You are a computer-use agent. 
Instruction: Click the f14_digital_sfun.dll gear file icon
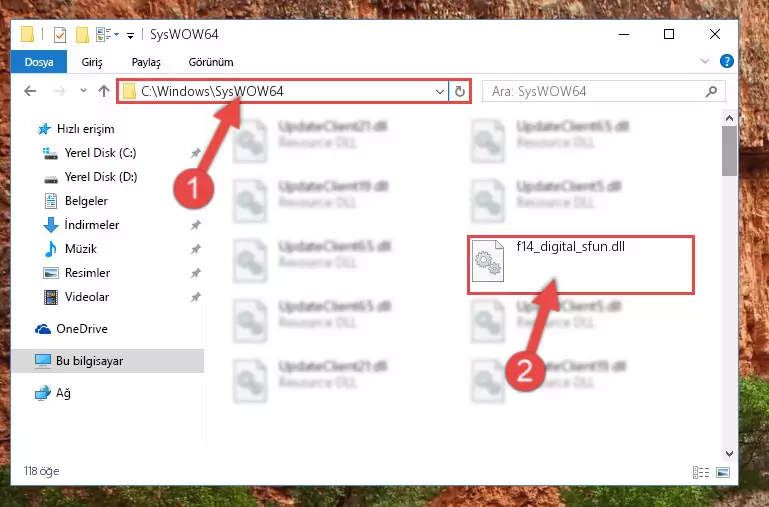click(487, 261)
